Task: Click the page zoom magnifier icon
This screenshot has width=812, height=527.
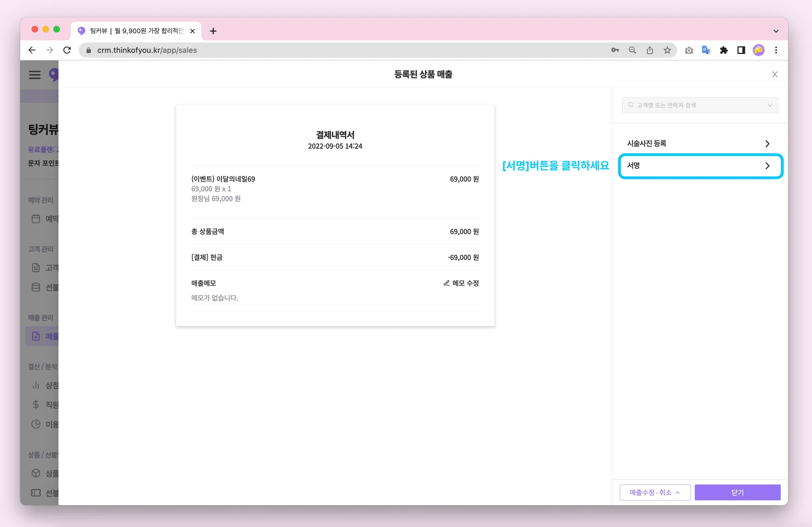Action: tap(632, 50)
